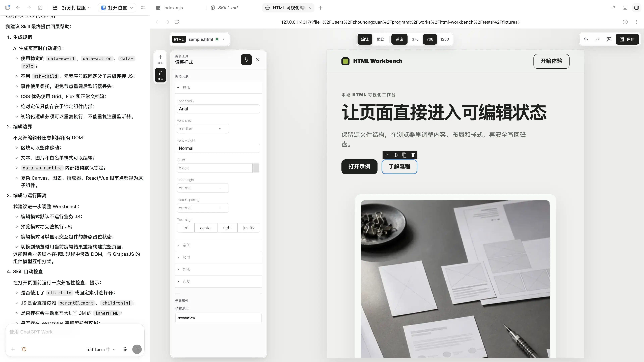Click the move handle in element toolbar
644x362 pixels.
click(395, 155)
